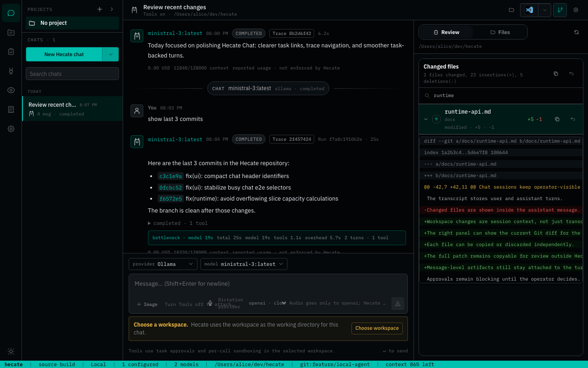Viewport: 588px width, 368px height.
Task: Focus the Search chats field
Action: [72, 74]
